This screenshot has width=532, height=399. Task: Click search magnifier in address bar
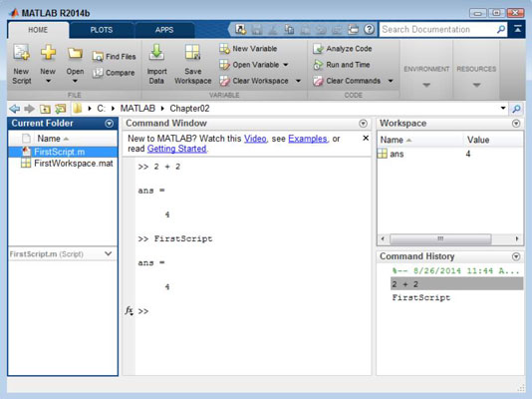pos(516,109)
